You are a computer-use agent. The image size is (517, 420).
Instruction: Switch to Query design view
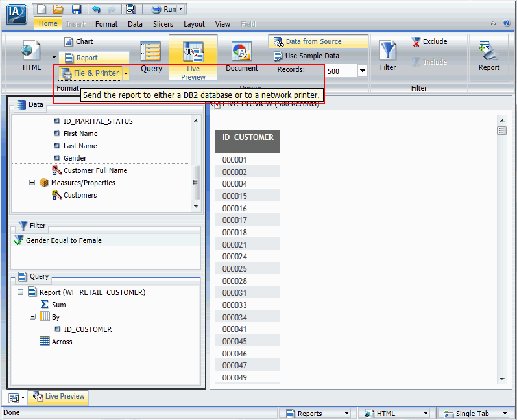tap(151, 56)
